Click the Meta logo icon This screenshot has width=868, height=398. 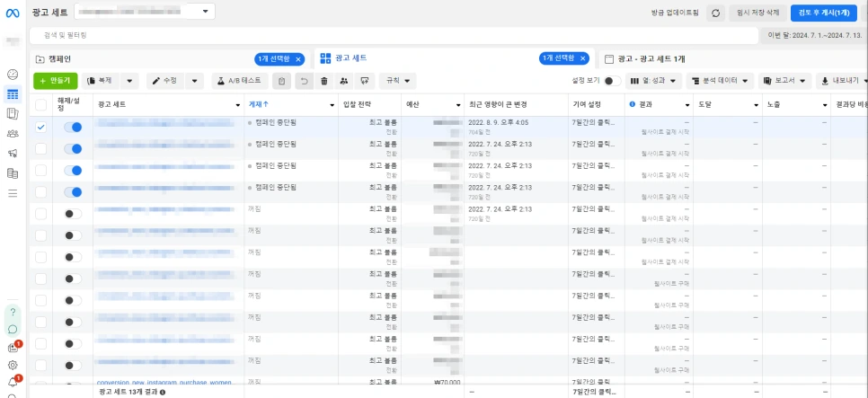coord(13,13)
